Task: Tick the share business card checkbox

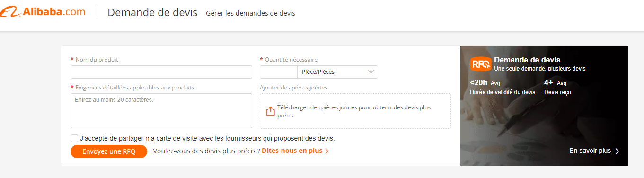Action: pyautogui.click(x=74, y=138)
